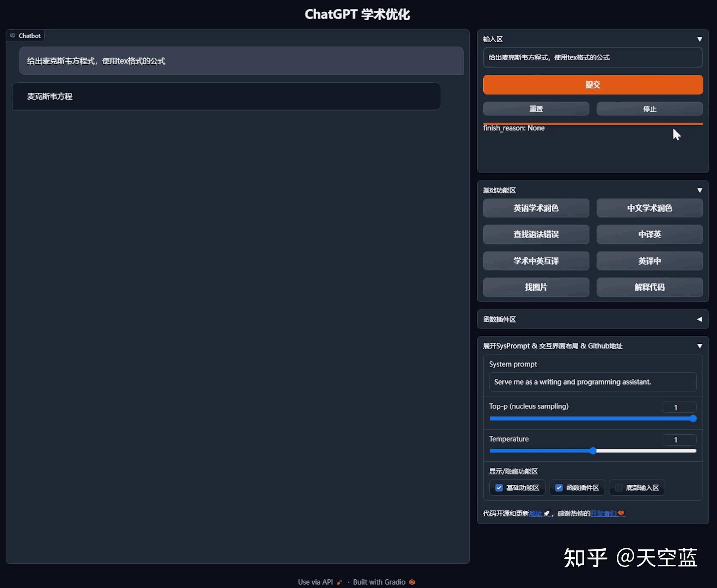The image size is (717, 588).
Task: Enable the 底部输入区 checkbox
Action: tap(618, 487)
